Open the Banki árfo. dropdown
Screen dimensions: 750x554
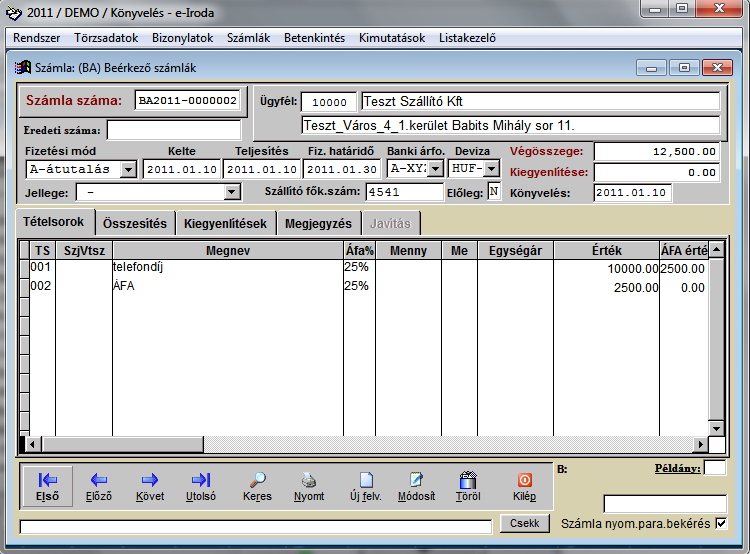point(435,170)
